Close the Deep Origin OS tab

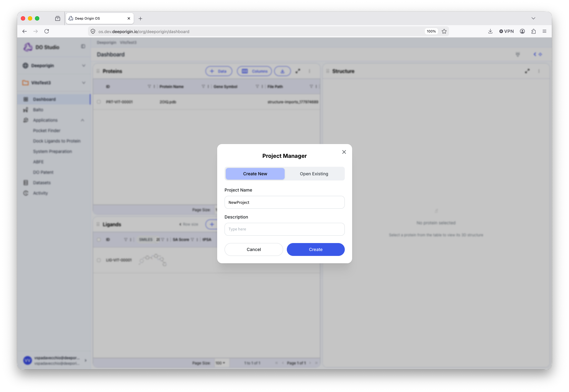(129, 18)
